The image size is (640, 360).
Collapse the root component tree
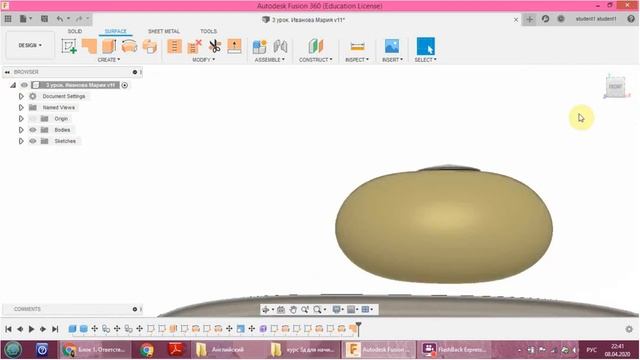click(x=13, y=85)
